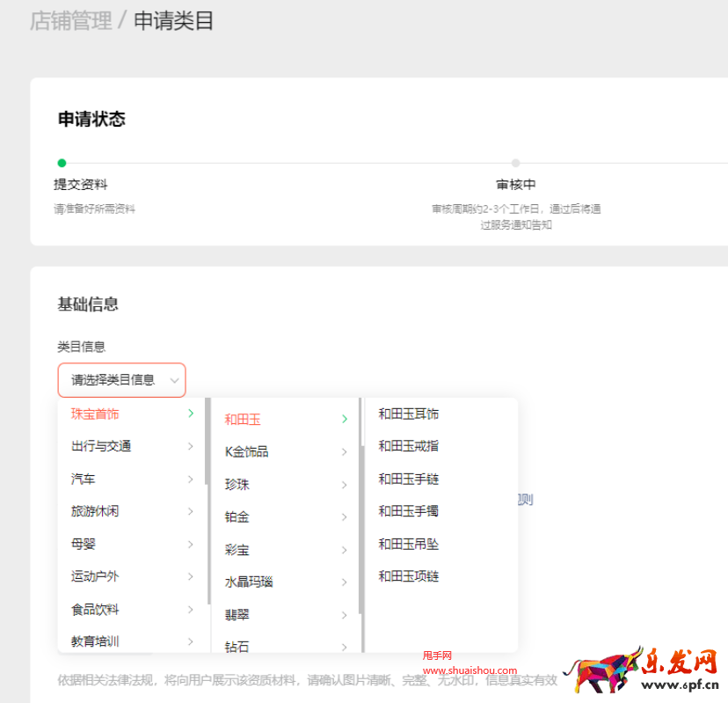Click the chevron arrow next to 翡翠

(x=343, y=614)
